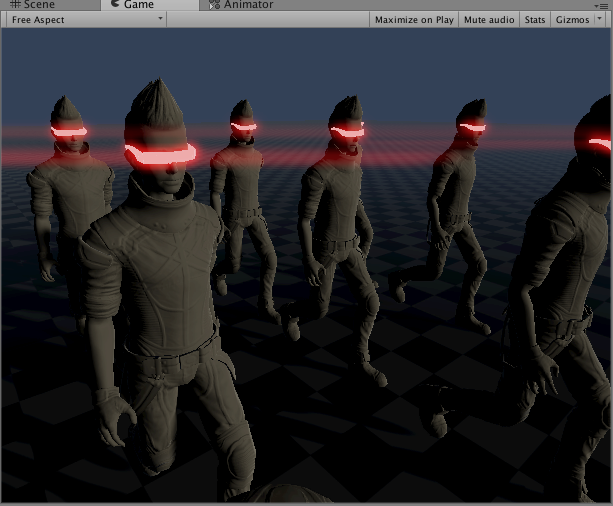
Task: Show the Stats overlay
Action: [x=534, y=20]
